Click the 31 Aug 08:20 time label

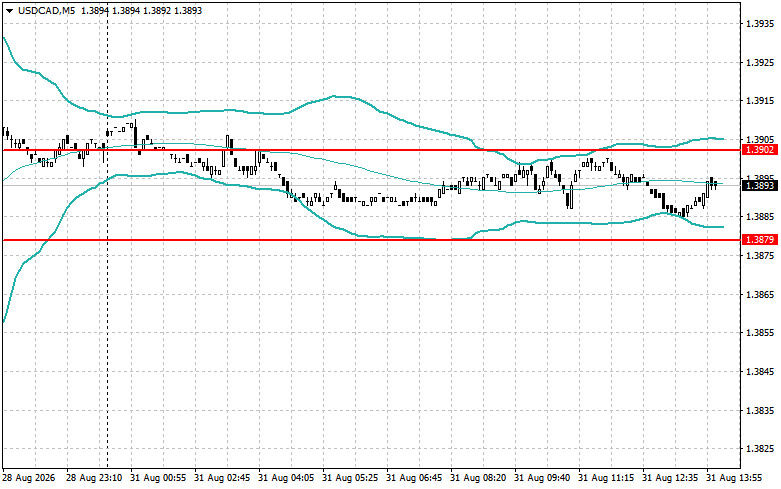click(x=478, y=478)
